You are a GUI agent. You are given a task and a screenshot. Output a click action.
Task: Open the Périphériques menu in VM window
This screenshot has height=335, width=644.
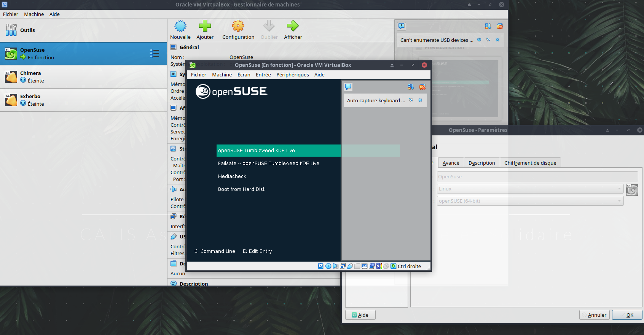pyautogui.click(x=292, y=75)
